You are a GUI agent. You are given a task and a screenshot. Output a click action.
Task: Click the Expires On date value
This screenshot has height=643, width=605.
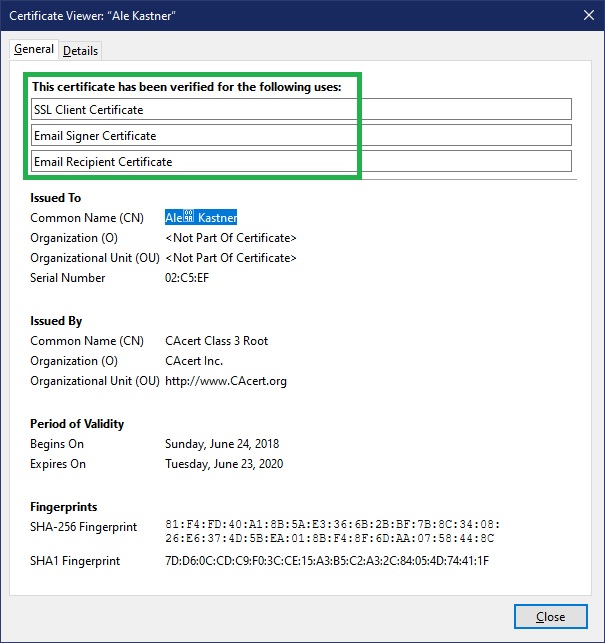[224, 464]
